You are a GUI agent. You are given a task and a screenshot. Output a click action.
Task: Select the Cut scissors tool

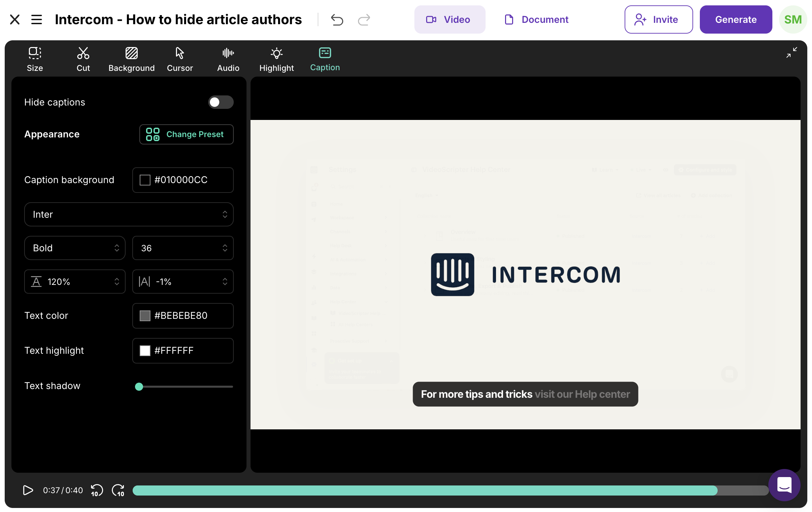[x=83, y=59]
